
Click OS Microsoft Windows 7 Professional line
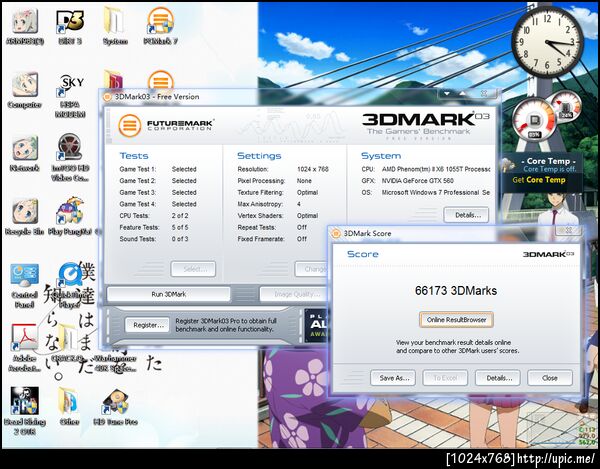pos(426,192)
